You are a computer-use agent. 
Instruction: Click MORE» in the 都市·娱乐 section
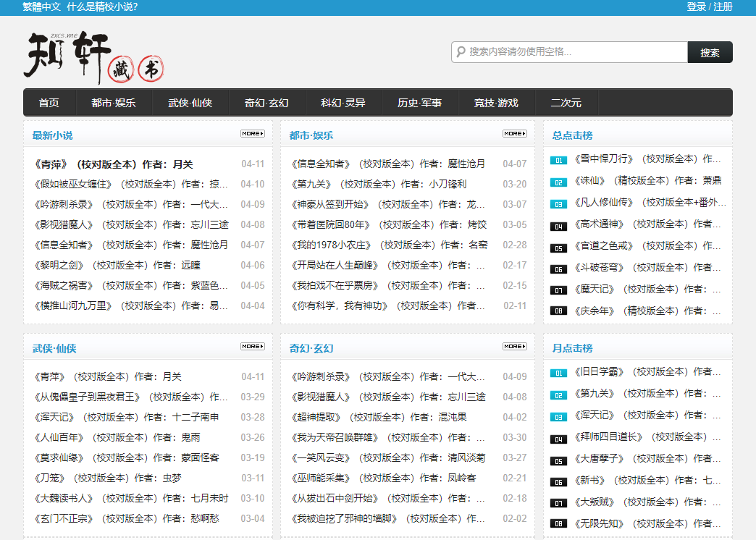[x=514, y=133]
